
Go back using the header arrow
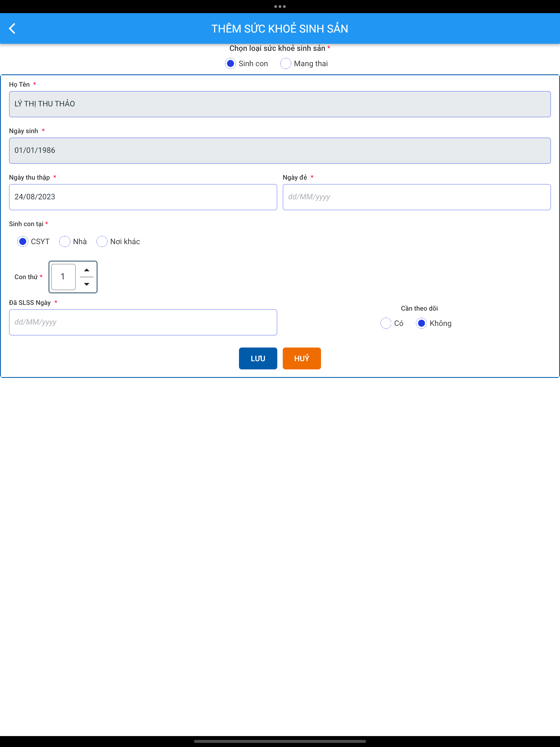(x=12, y=28)
